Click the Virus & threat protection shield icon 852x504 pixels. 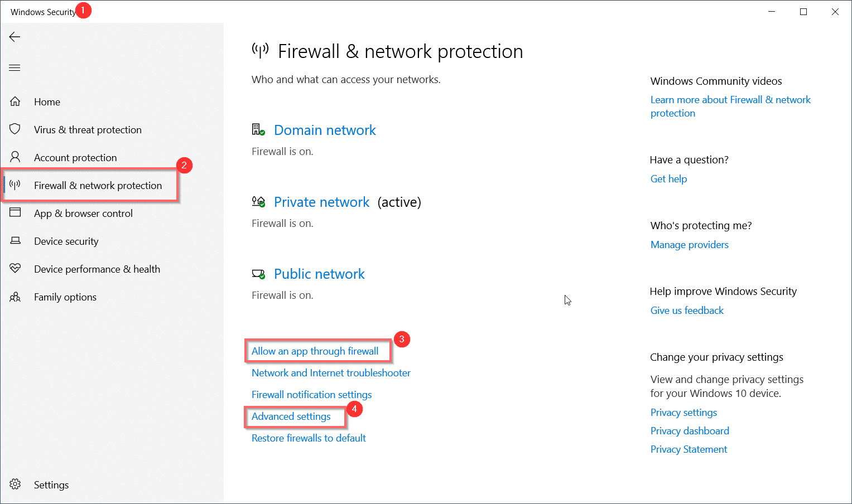(x=15, y=129)
